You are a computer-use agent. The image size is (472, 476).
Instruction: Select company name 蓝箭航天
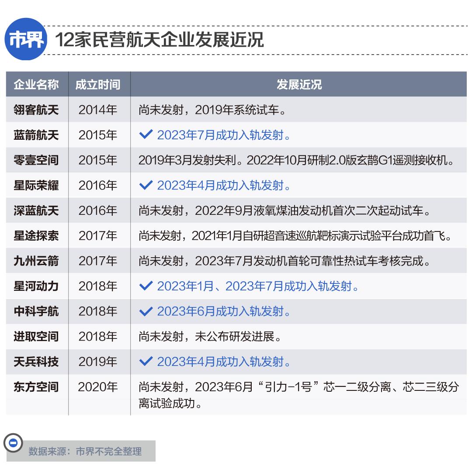click(36, 135)
